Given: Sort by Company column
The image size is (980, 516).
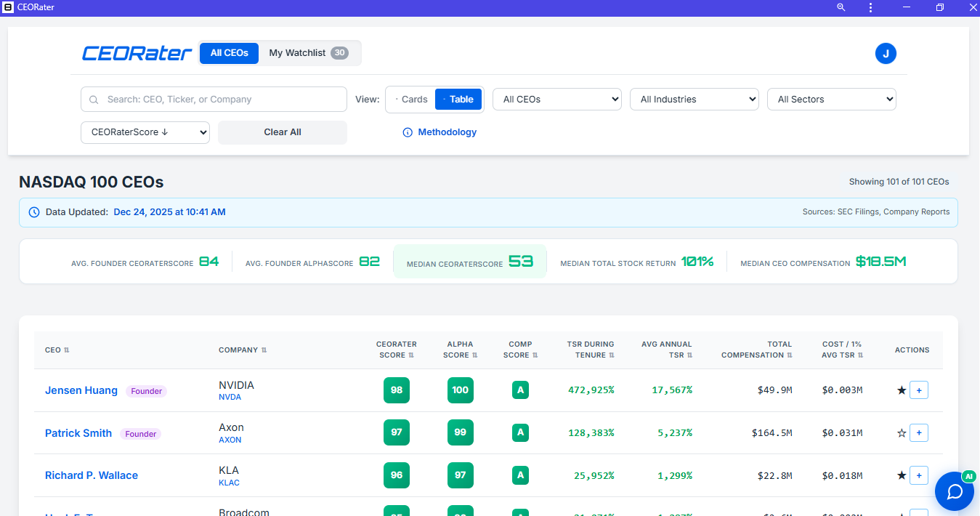Looking at the screenshot, I should 243,350.
